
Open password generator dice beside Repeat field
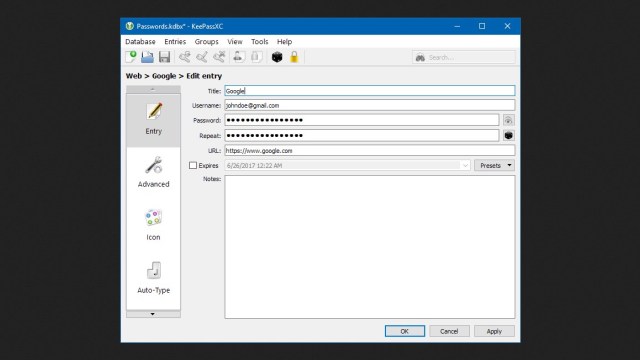[x=508, y=136]
